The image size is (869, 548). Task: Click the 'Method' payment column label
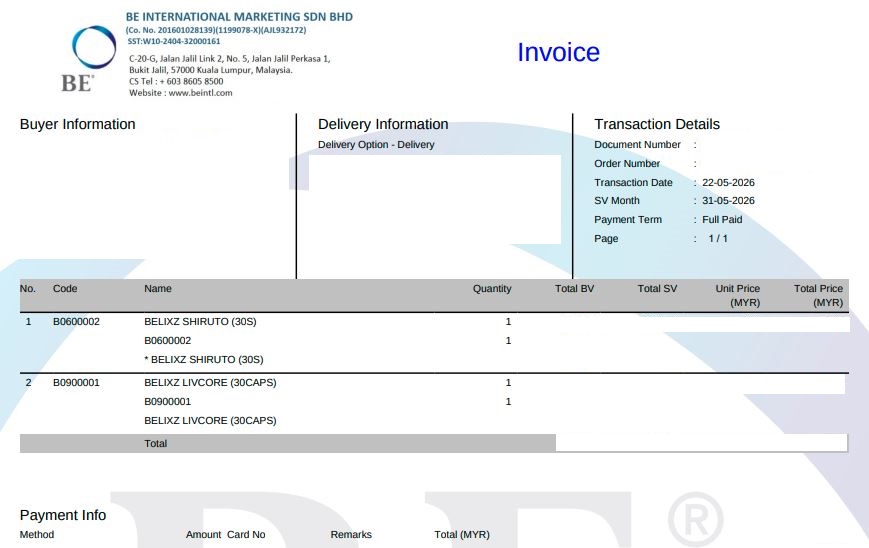(37, 535)
